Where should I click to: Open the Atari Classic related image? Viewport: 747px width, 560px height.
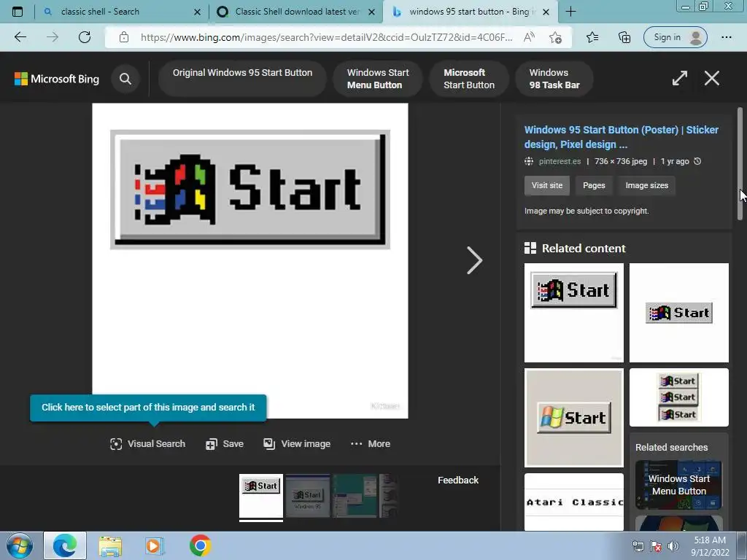pyautogui.click(x=573, y=502)
